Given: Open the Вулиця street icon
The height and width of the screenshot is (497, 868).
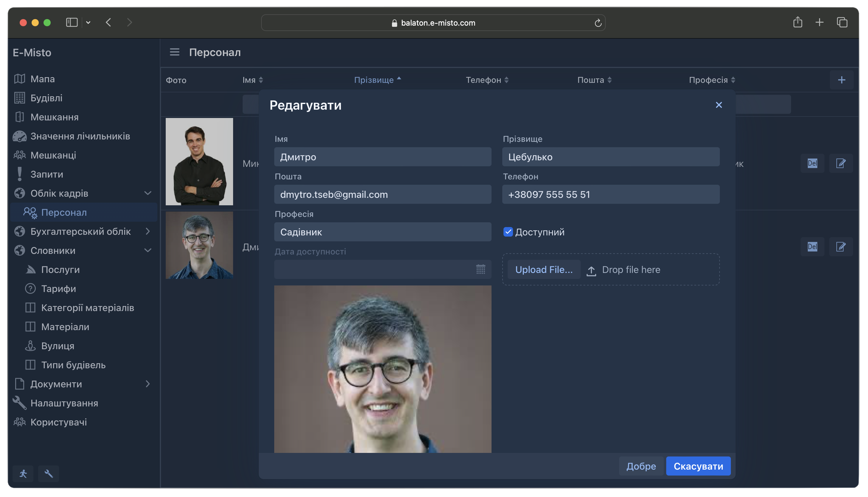Looking at the screenshot, I should click(x=30, y=346).
